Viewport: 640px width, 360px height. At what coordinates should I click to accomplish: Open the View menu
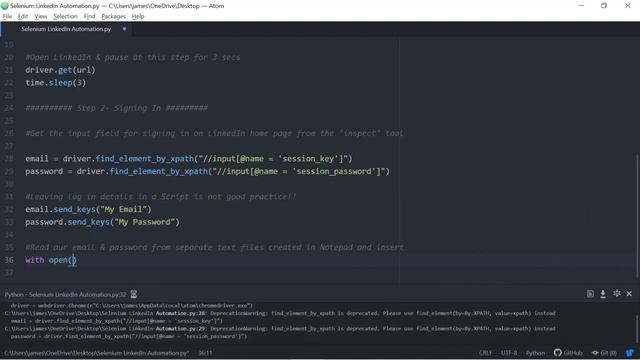40,16
